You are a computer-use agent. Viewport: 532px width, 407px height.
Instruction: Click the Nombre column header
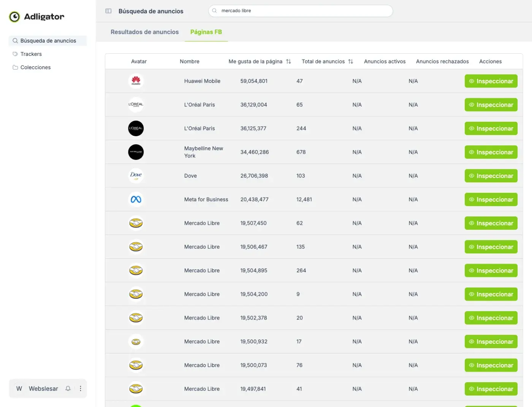click(190, 61)
